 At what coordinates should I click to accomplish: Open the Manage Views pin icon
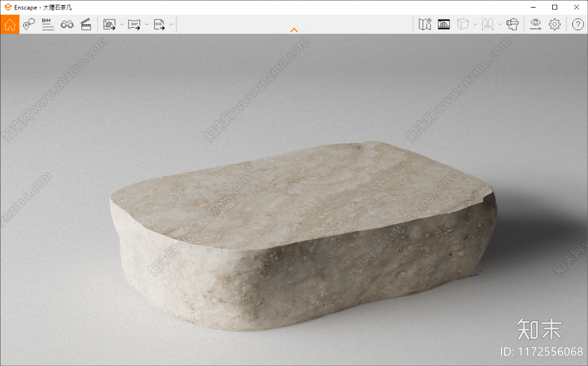[x=29, y=25]
